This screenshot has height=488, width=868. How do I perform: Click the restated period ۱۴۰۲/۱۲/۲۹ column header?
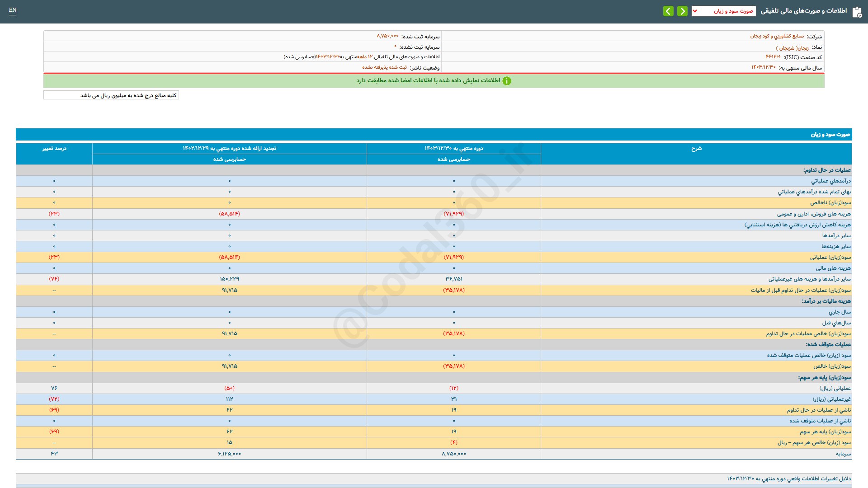click(x=229, y=149)
